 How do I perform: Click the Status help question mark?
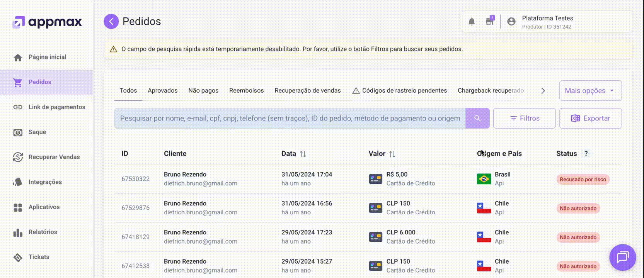[586, 154]
